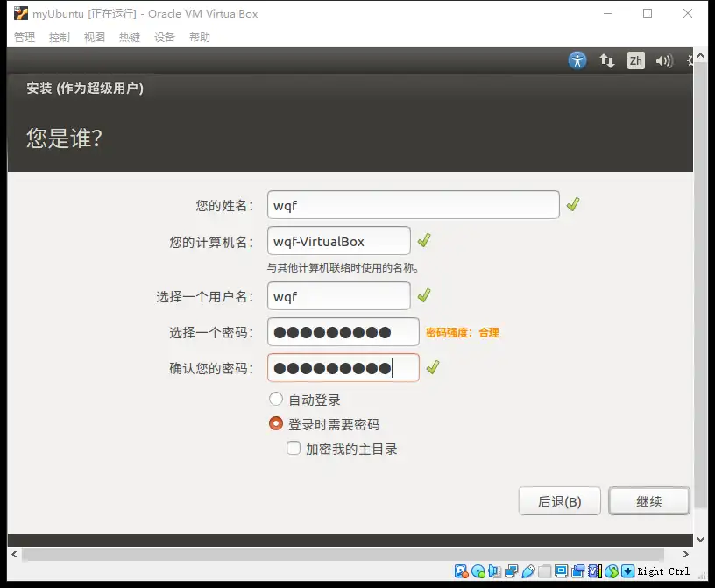This screenshot has height=588, width=715.
Task: Click the network globe status icon
Action: click(x=612, y=571)
